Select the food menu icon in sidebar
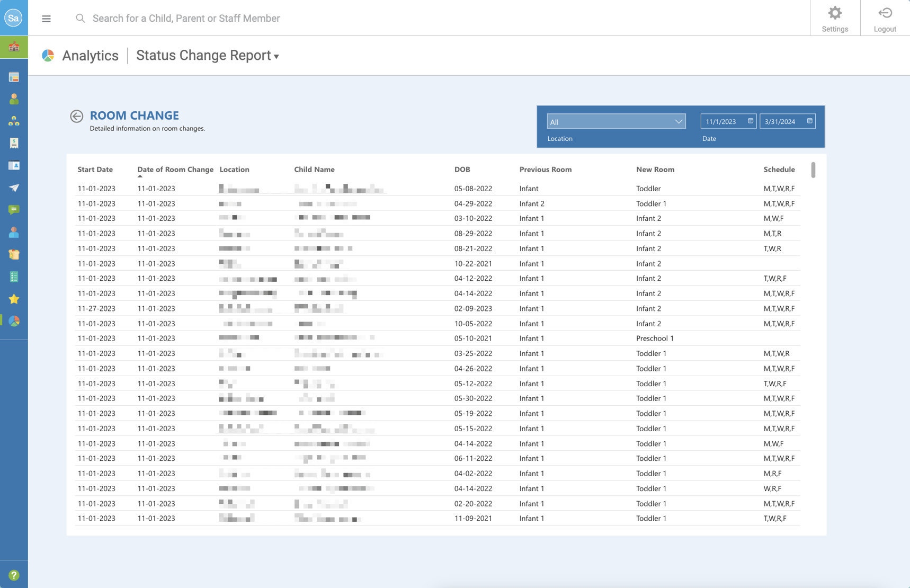The width and height of the screenshot is (910, 588). (14, 254)
